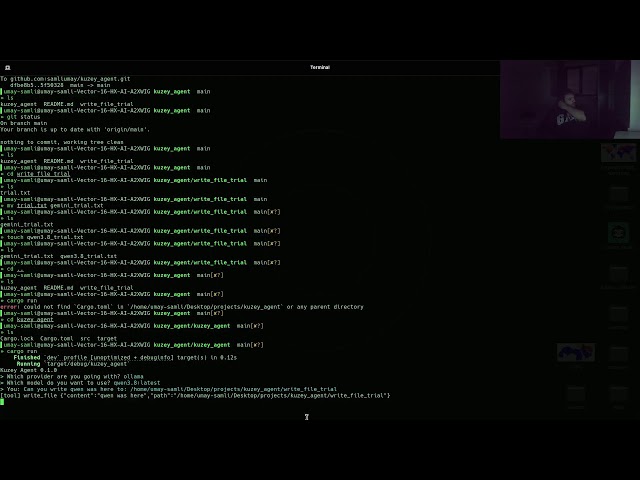Open the world map desktop thumbnail
This screenshot has width=640, height=480.
click(618, 153)
